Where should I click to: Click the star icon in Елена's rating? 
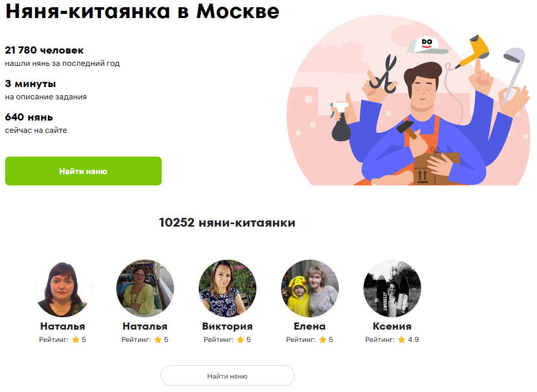(x=323, y=339)
